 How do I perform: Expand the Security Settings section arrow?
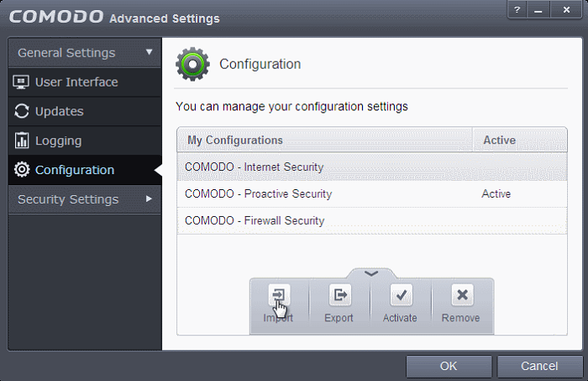149,199
